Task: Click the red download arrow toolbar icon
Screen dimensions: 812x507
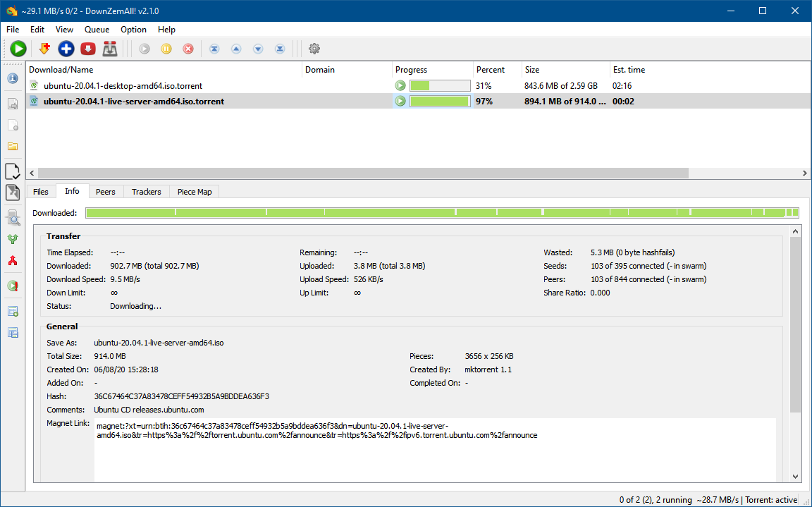Action: coord(88,49)
